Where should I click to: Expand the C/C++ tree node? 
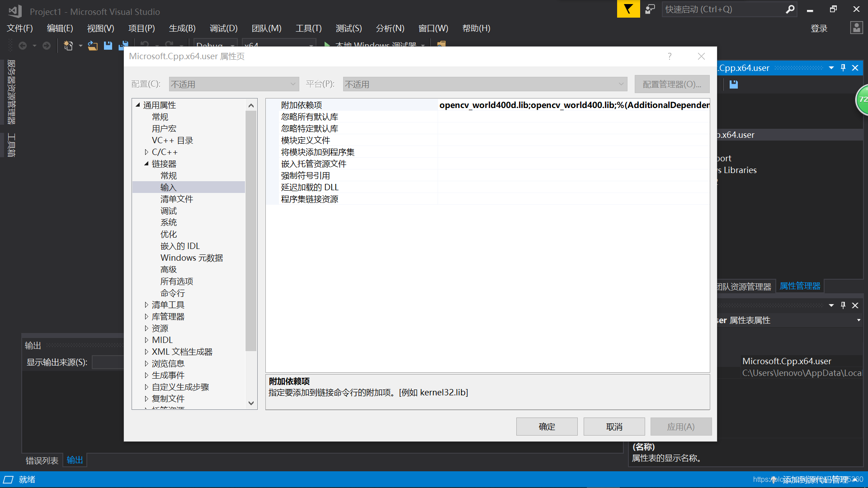click(x=146, y=152)
